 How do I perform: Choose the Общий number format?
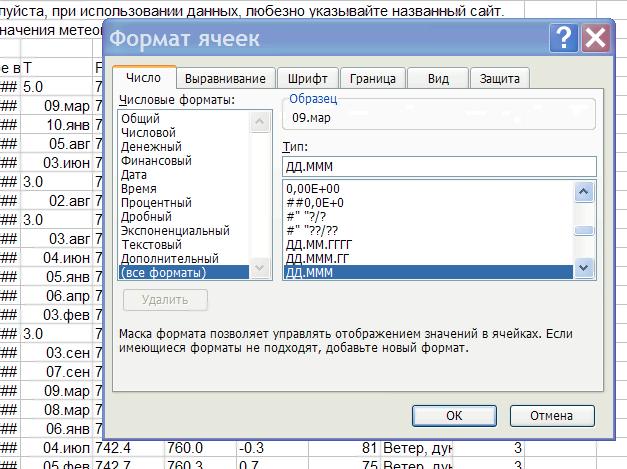(140, 119)
